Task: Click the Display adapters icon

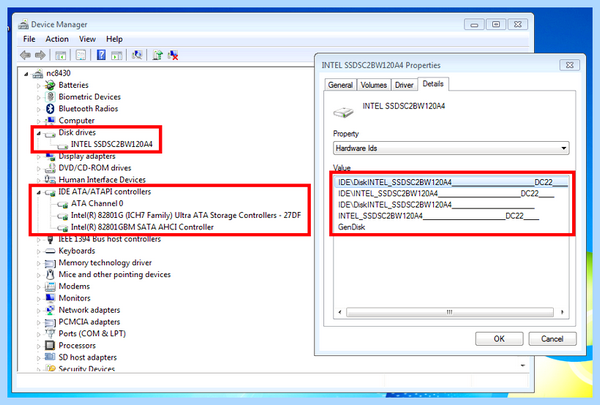Action: tap(50, 156)
